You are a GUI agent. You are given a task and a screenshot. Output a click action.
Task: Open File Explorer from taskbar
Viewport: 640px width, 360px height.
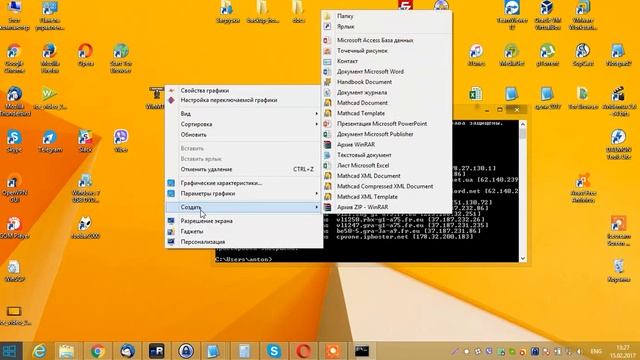[66, 351]
